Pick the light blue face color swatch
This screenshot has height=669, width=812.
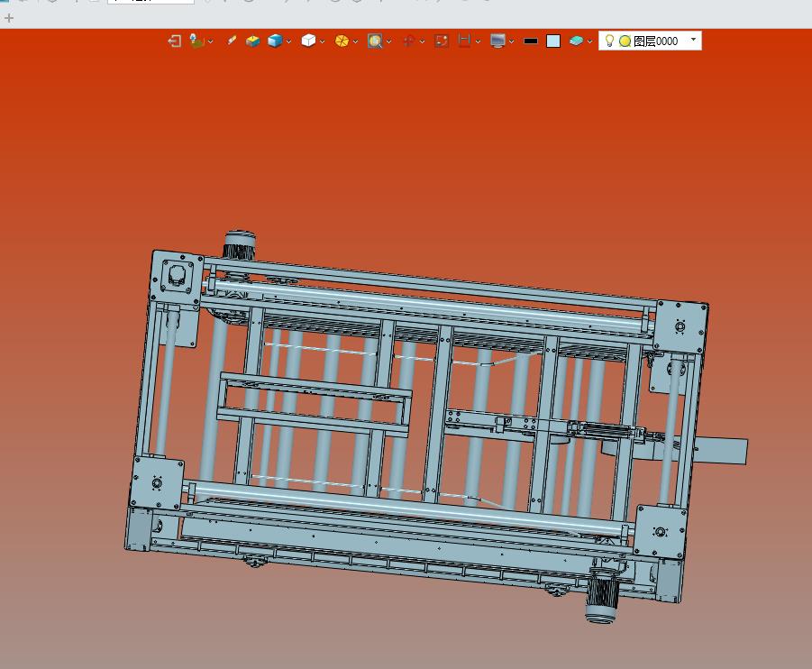(x=553, y=41)
